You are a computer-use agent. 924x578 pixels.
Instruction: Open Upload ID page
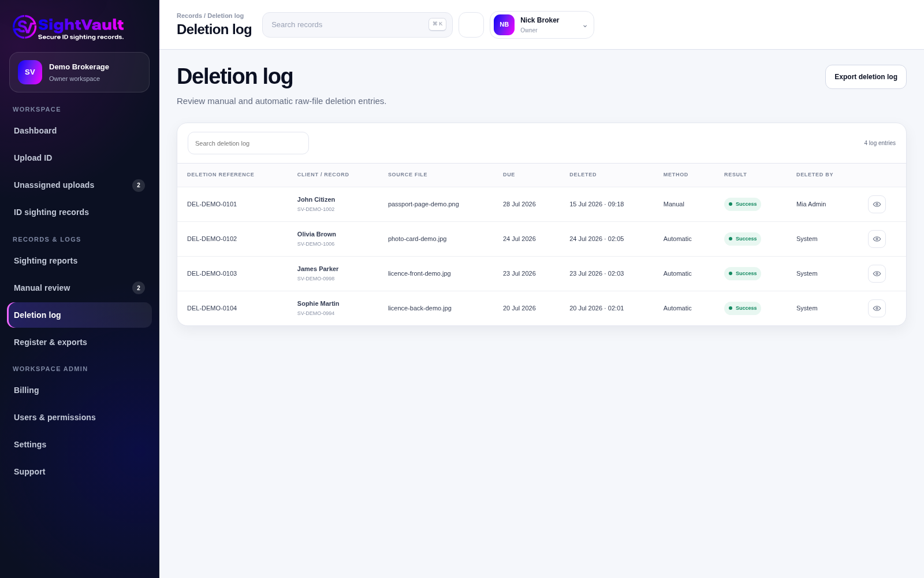coord(79,158)
